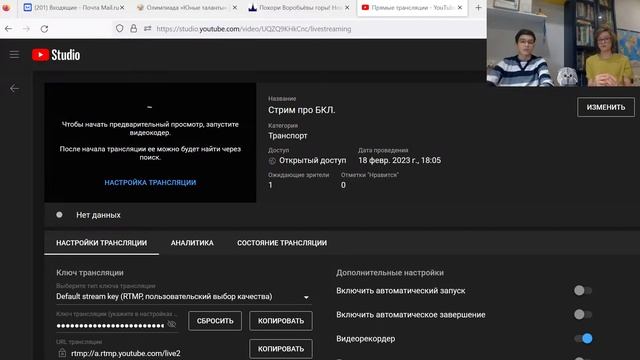Viewport: 640px width, 360px height.
Task: Go back using Studio's left arrow
Action: (x=14, y=88)
